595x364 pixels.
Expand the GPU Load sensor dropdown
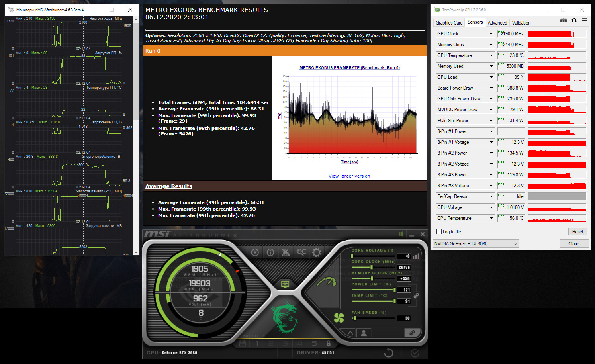click(491, 77)
